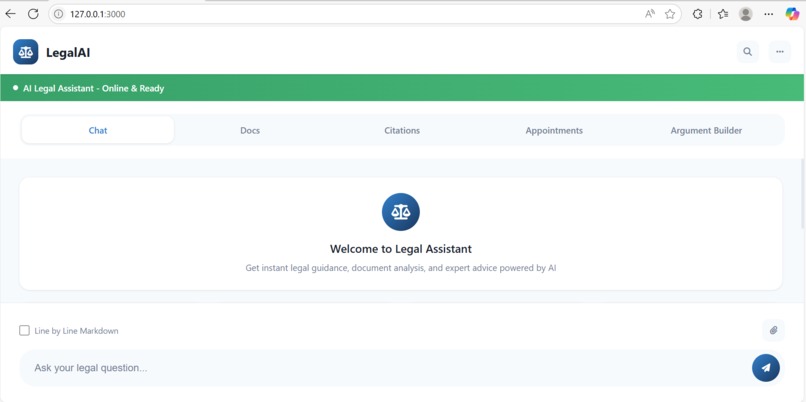Click the Get instant legal guidance description text

[400, 268]
